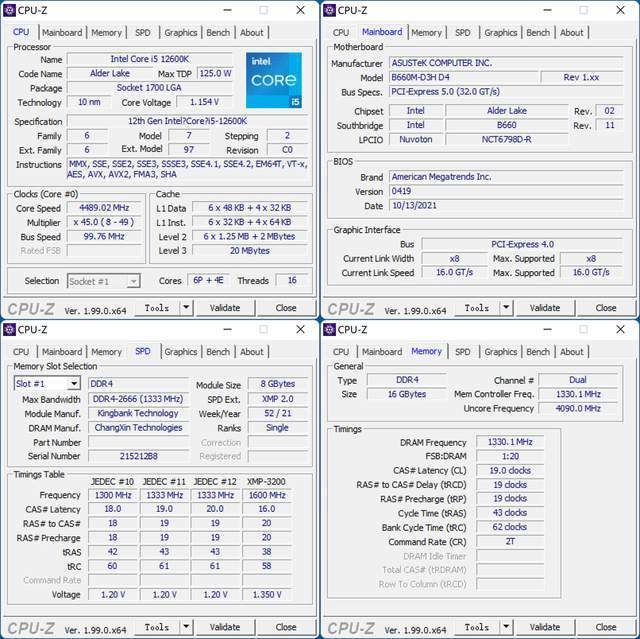640x639 pixels.
Task: Click the XMP-3200 voltage 1.350 V
Action: [267, 595]
